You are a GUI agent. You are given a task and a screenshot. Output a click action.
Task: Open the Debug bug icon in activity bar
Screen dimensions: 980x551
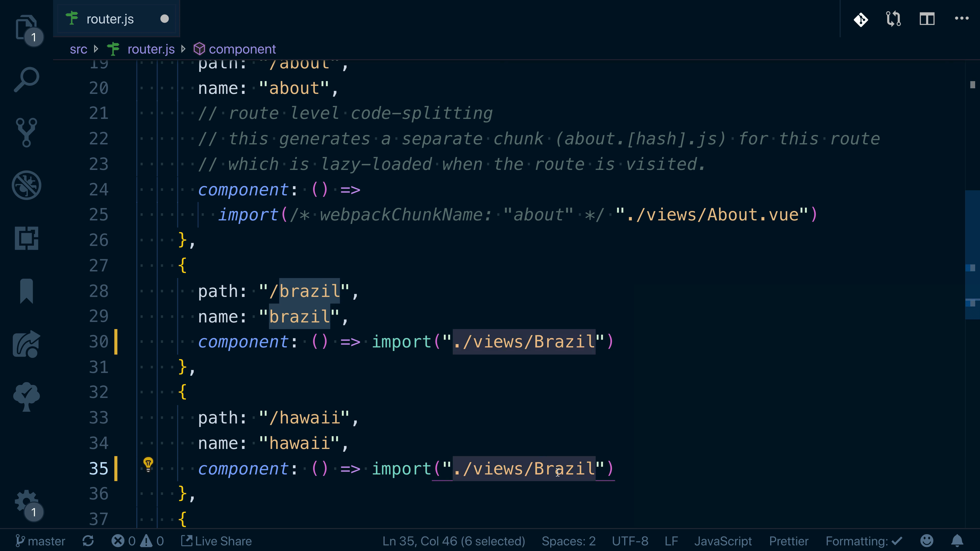point(27,185)
